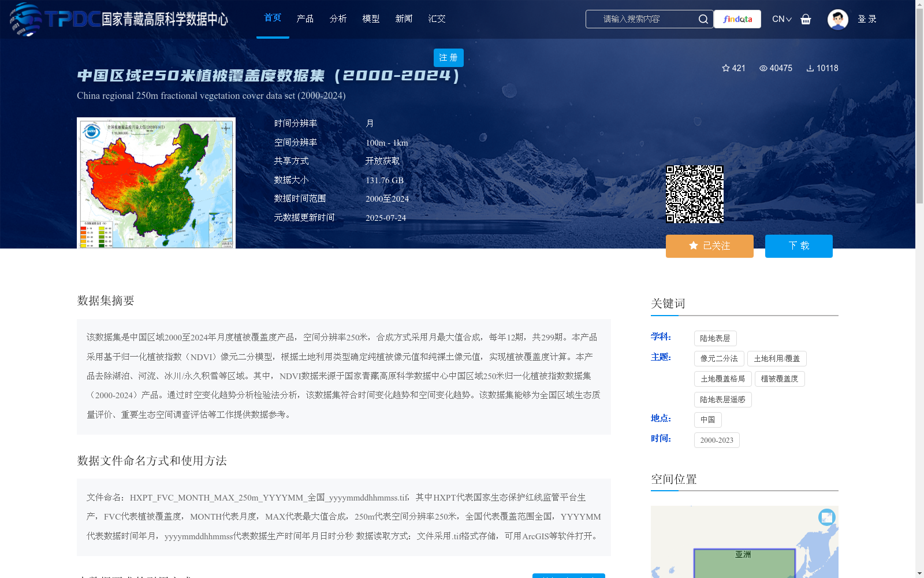Select the 像元二分法 keyword tag
The image size is (924, 578).
719,359
